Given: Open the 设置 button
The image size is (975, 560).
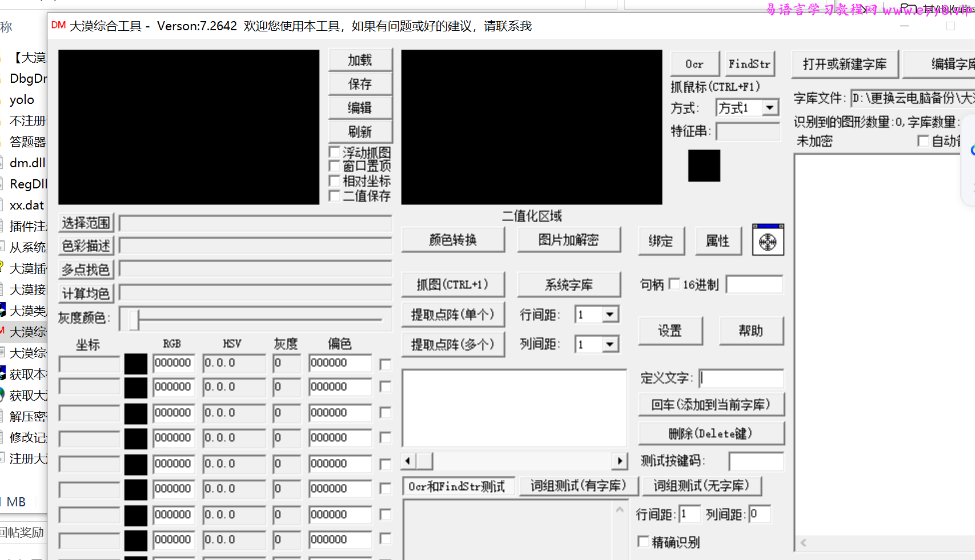Looking at the screenshot, I should (x=671, y=331).
